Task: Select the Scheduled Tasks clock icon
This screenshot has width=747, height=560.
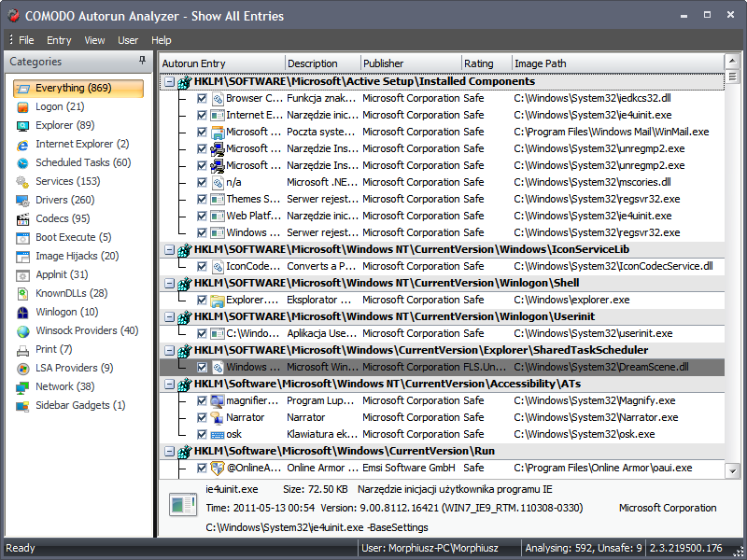Action: [x=22, y=163]
